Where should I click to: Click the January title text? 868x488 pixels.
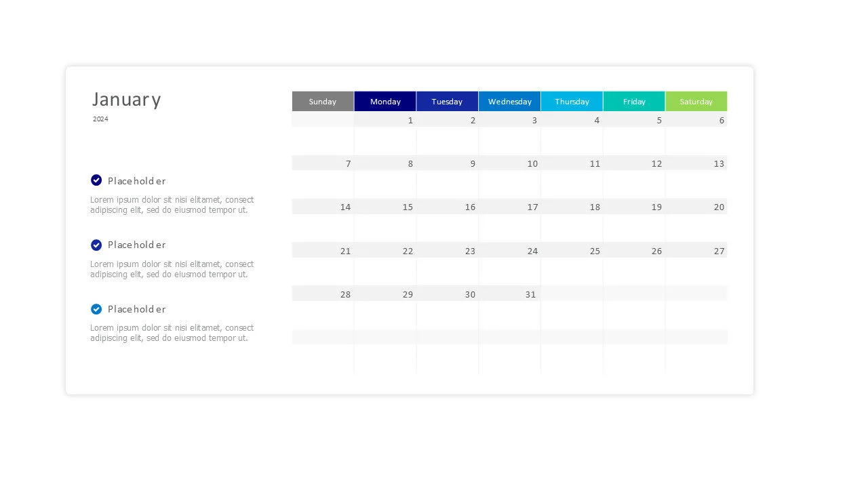126,99
